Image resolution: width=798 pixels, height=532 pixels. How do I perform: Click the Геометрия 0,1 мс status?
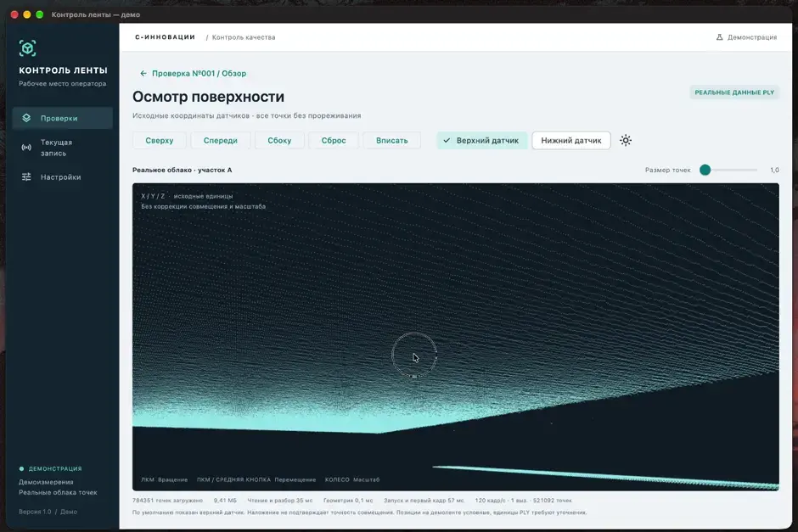pos(348,501)
